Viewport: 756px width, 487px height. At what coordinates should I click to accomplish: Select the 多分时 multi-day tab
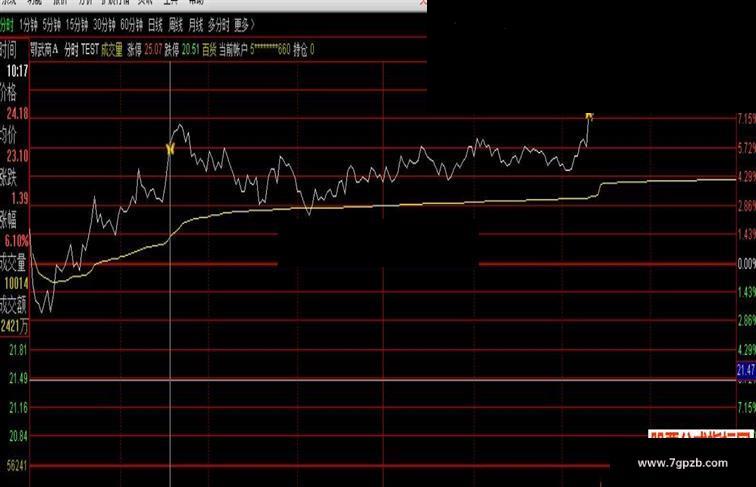pos(219,25)
